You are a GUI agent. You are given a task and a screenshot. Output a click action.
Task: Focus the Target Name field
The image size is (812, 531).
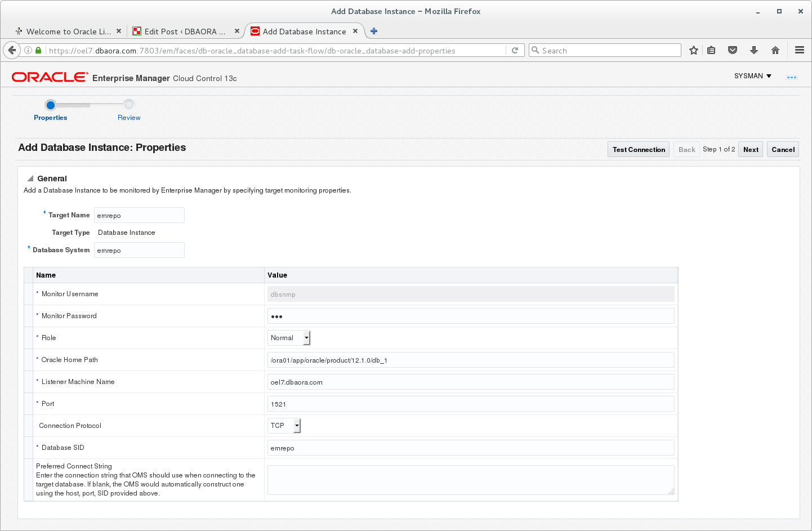tap(139, 215)
